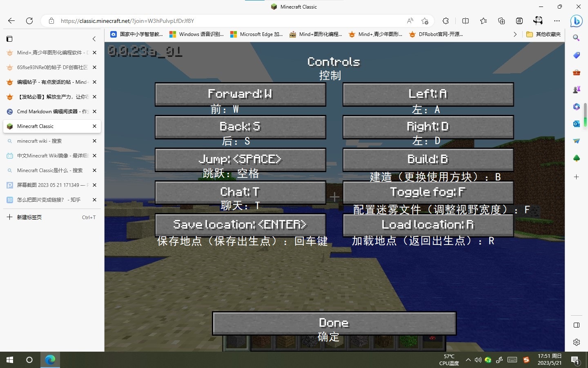This screenshot has height=368, width=588.
Task: Click the Left: A control button
Action: [x=428, y=94]
